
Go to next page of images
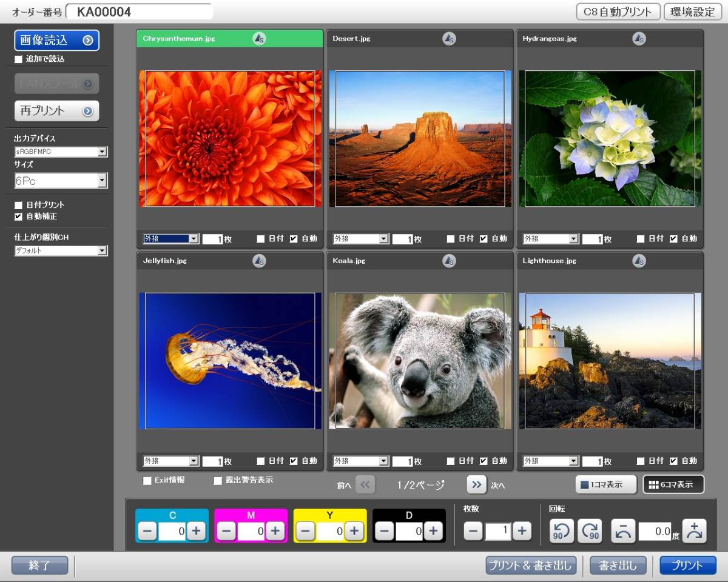point(477,484)
